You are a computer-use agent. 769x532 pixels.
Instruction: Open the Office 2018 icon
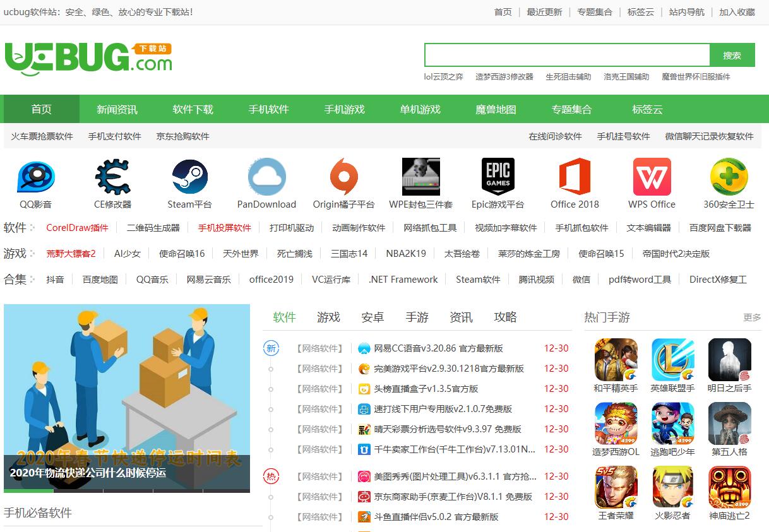[x=575, y=177]
